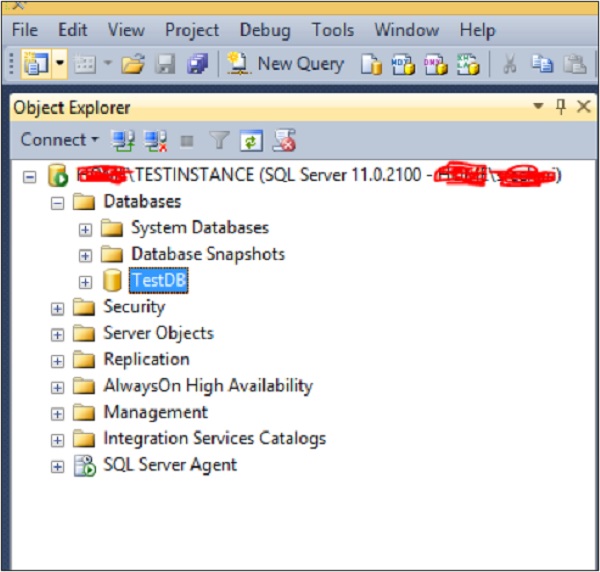Expand the Security folder

(x=58, y=308)
